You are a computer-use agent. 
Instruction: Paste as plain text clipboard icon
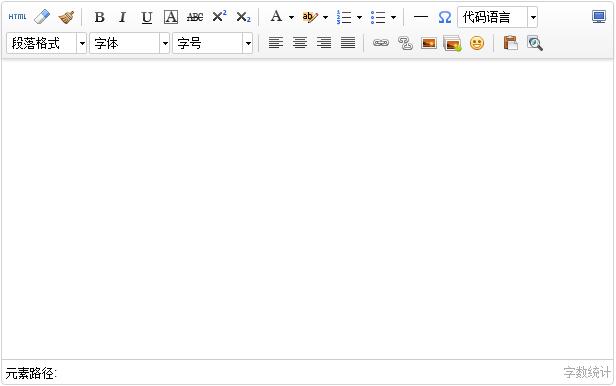pyautogui.click(x=510, y=43)
